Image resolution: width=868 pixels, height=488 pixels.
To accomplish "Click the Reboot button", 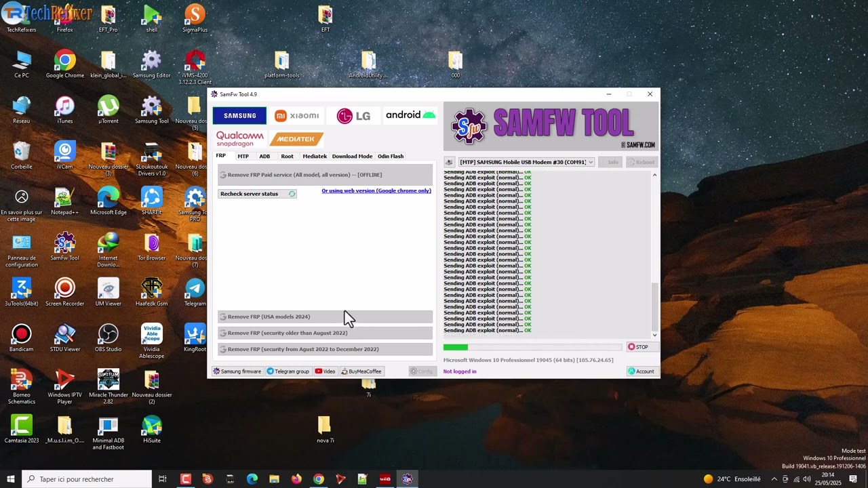I will pos(641,162).
